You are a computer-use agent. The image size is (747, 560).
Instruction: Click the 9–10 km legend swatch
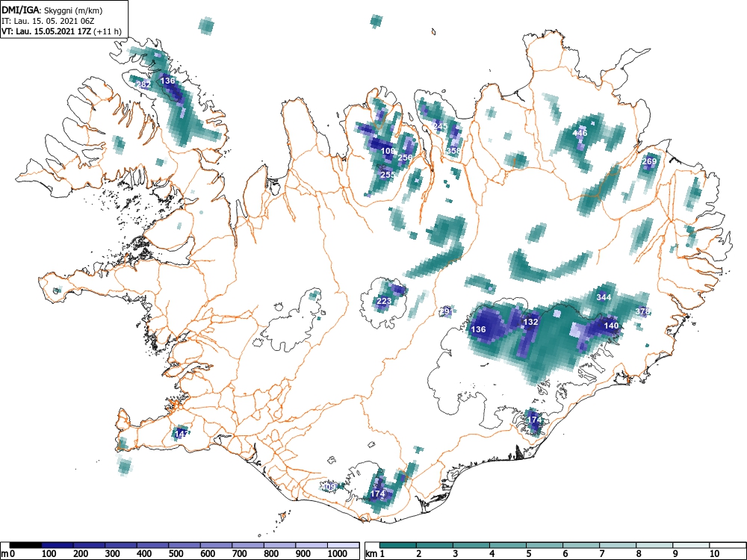pos(691,545)
